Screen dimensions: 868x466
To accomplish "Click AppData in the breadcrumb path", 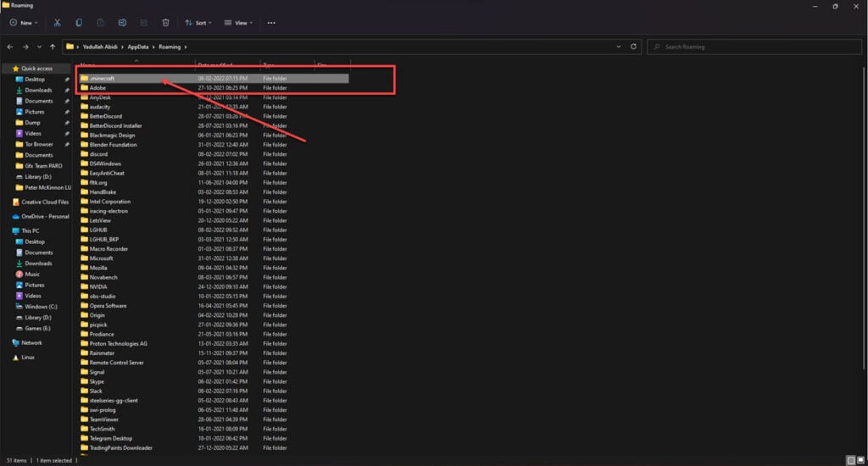I will tap(138, 47).
